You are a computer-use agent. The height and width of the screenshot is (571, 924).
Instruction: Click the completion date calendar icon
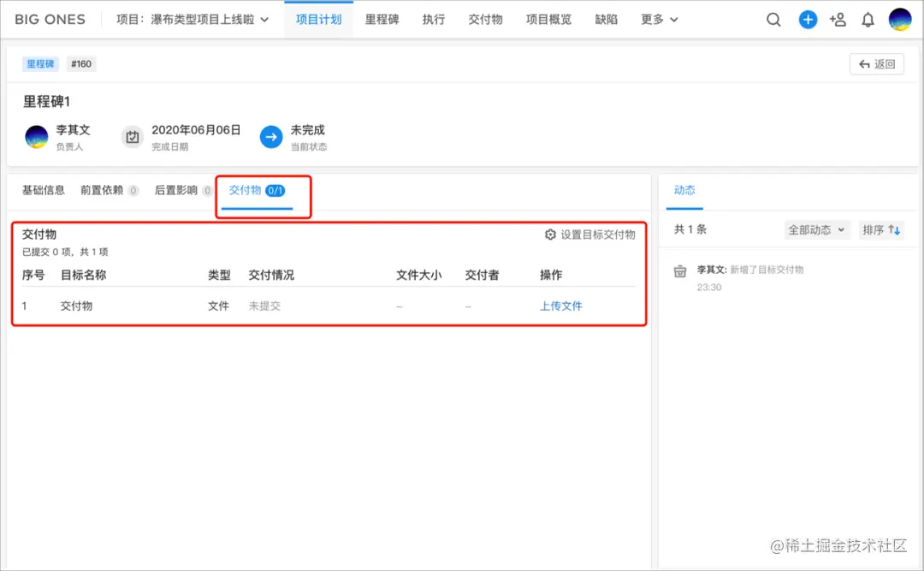click(x=133, y=137)
